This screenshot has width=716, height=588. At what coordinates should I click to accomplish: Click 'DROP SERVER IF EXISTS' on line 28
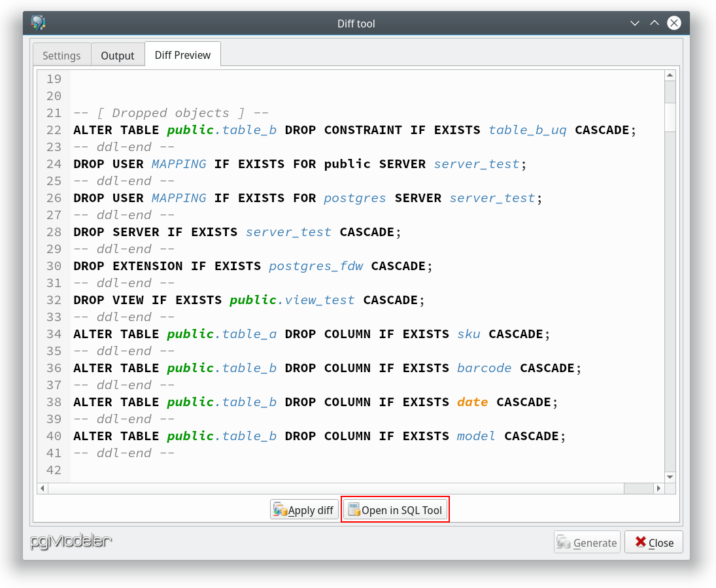click(155, 232)
